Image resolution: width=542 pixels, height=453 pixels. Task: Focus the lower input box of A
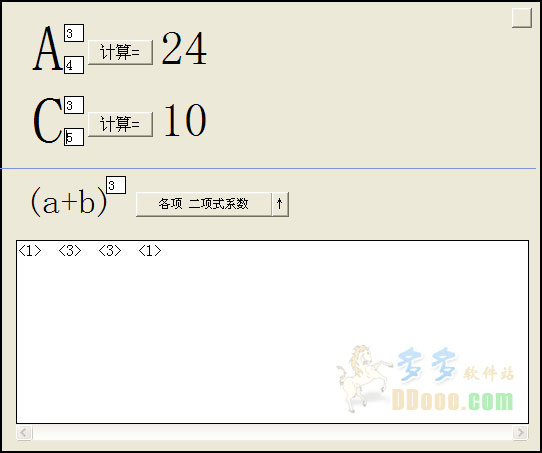74,65
